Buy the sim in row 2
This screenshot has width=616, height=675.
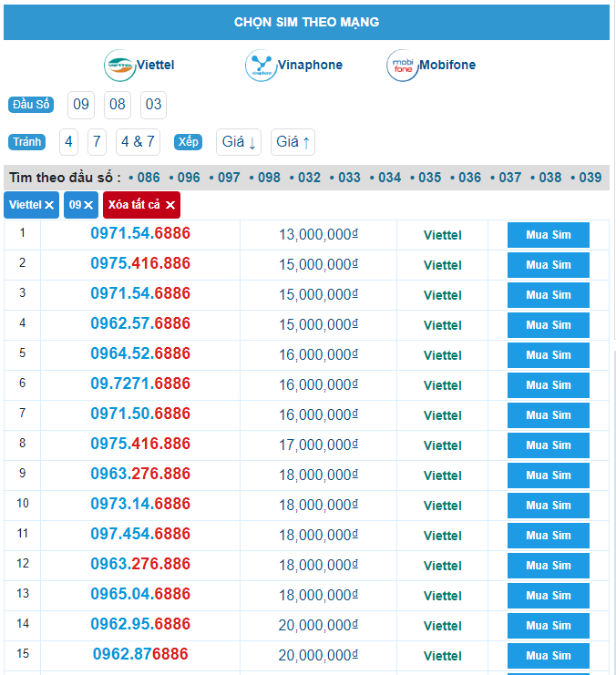[x=549, y=265]
